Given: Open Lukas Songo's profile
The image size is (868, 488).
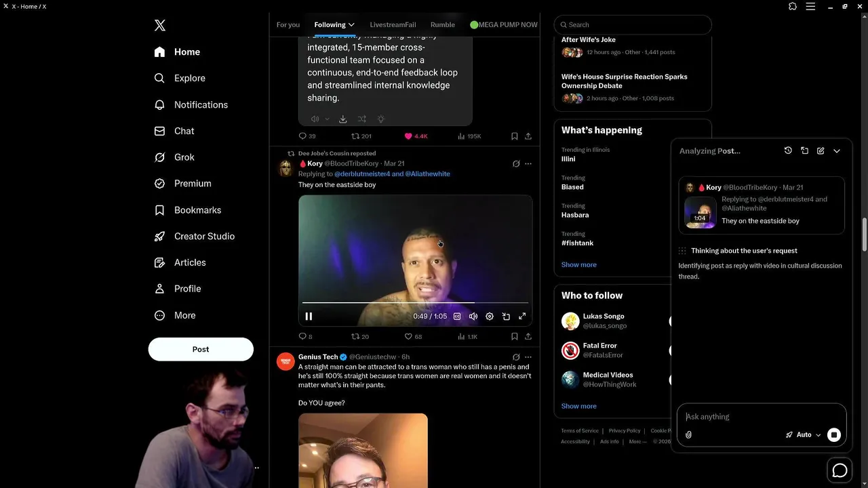Looking at the screenshot, I should [604, 317].
